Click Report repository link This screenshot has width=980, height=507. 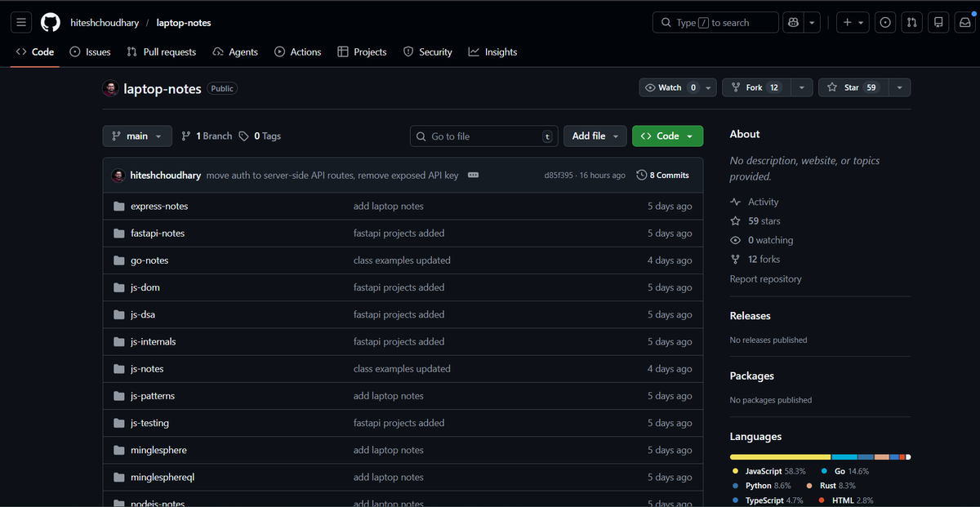click(x=766, y=279)
